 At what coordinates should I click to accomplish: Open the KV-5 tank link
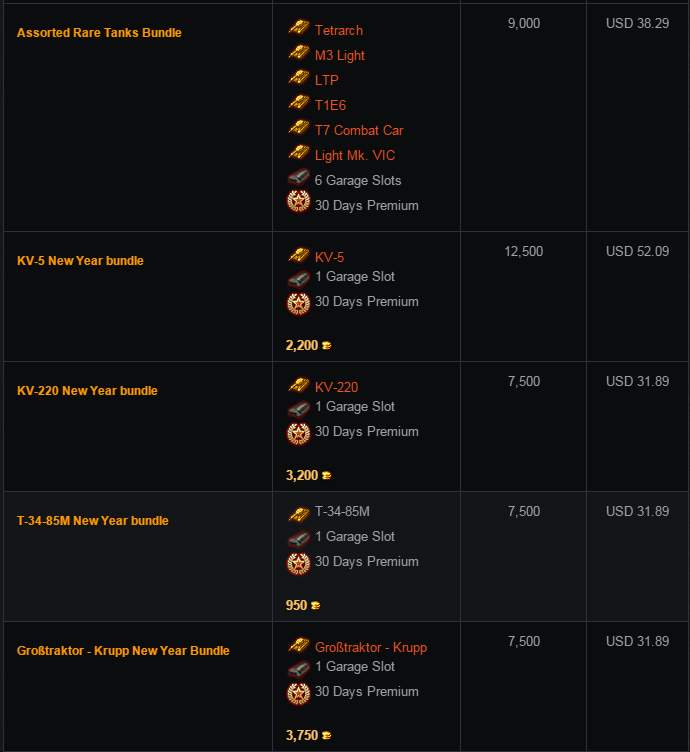pyautogui.click(x=329, y=257)
